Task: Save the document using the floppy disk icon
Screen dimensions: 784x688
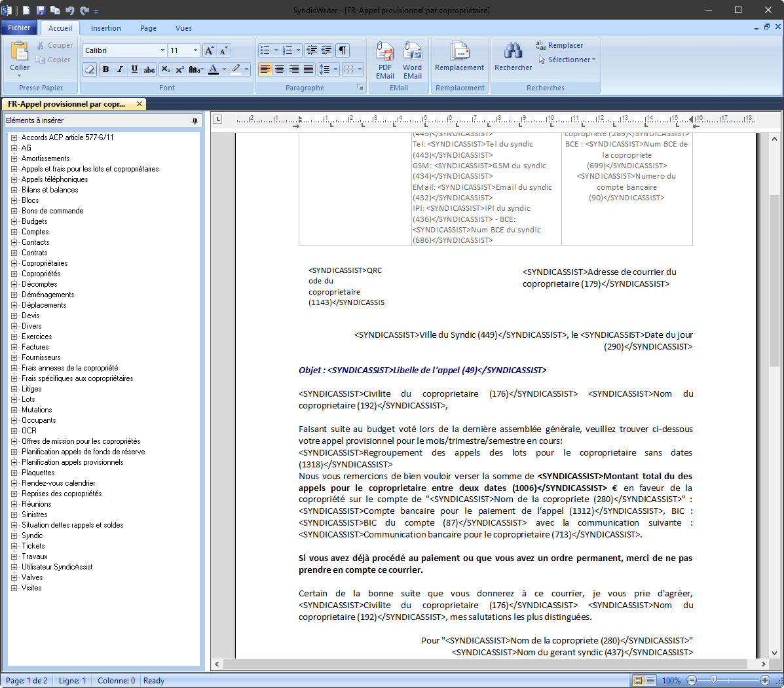Action: [41, 10]
